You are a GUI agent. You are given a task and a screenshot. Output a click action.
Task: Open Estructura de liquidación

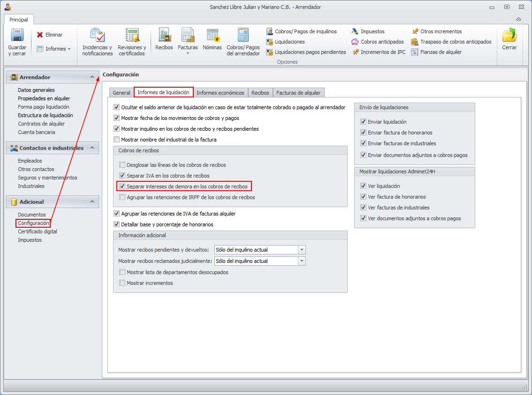click(x=46, y=116)
